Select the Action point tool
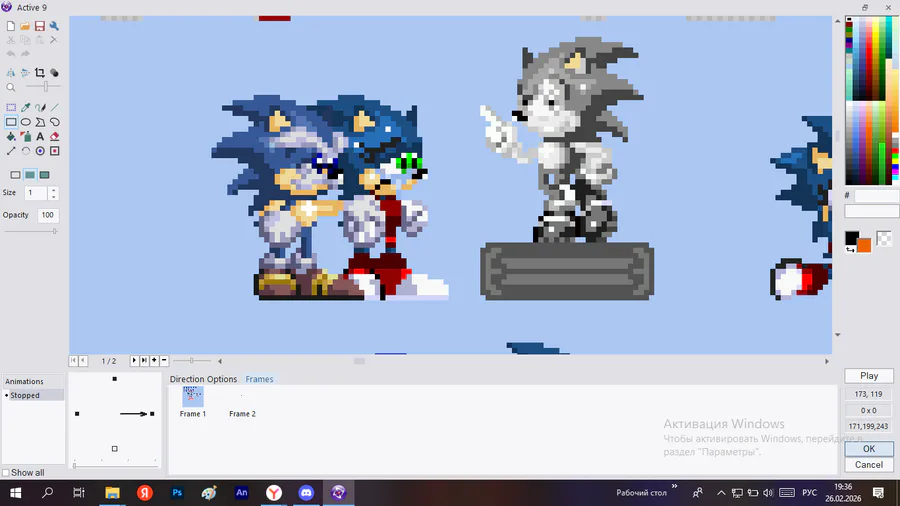The width and height of the screenshot is (900, 506). (x=55, y=151)
